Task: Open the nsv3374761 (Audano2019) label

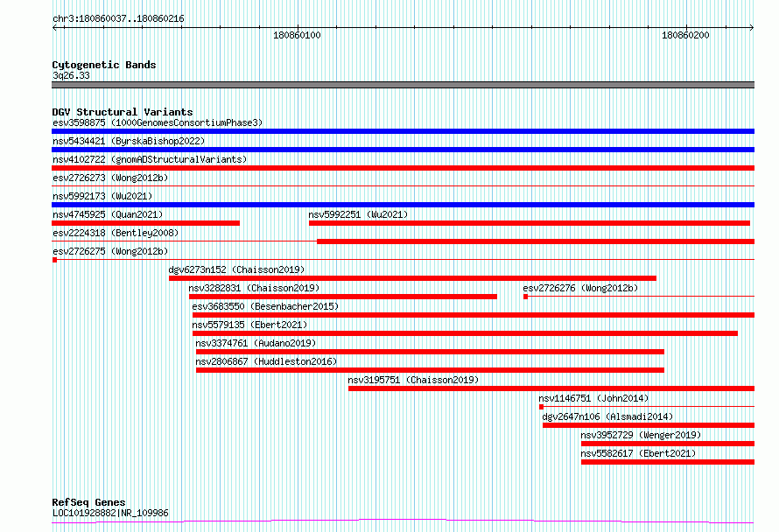Action: (256, 343)
